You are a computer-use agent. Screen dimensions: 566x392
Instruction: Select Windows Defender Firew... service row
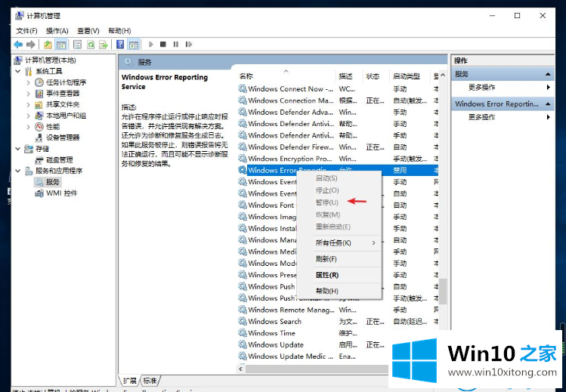338,147
